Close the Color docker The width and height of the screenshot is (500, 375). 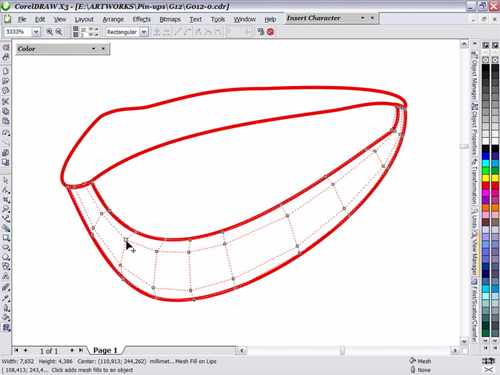pos(103,49)
